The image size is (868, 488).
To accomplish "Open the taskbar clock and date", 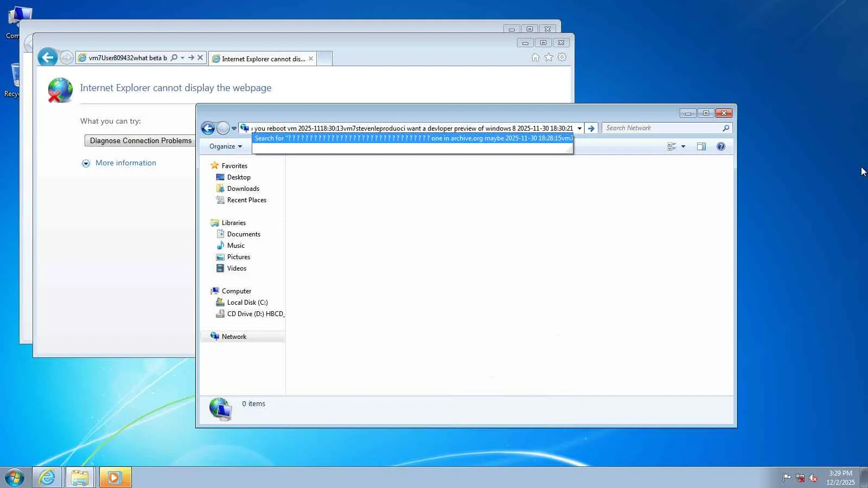I will point(840,478).
